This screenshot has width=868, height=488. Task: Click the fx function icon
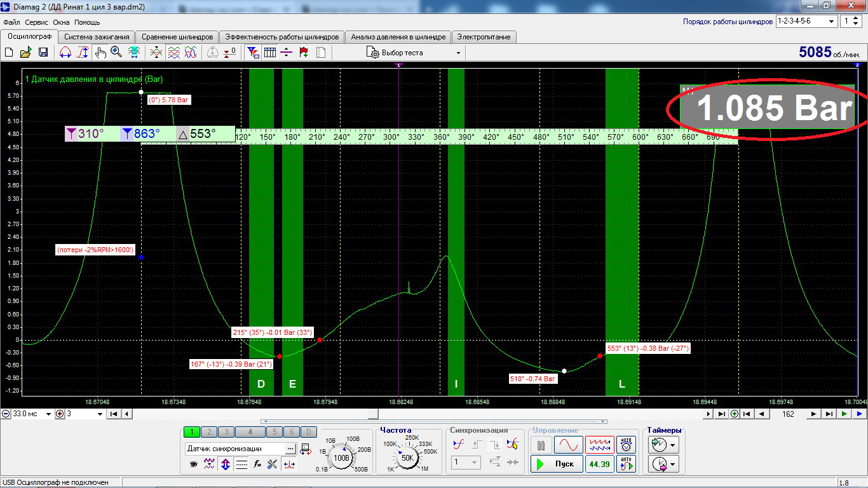[257, 464]
